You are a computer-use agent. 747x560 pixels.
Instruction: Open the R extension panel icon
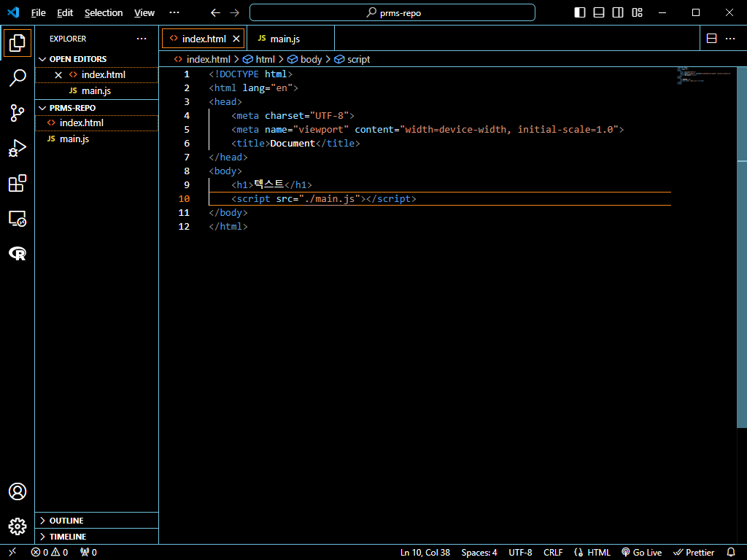click(x=18, y=253)
